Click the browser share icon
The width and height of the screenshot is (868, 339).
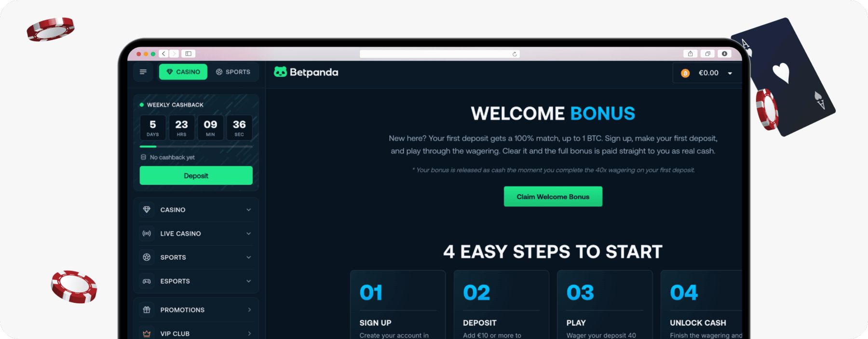(690, 54)
